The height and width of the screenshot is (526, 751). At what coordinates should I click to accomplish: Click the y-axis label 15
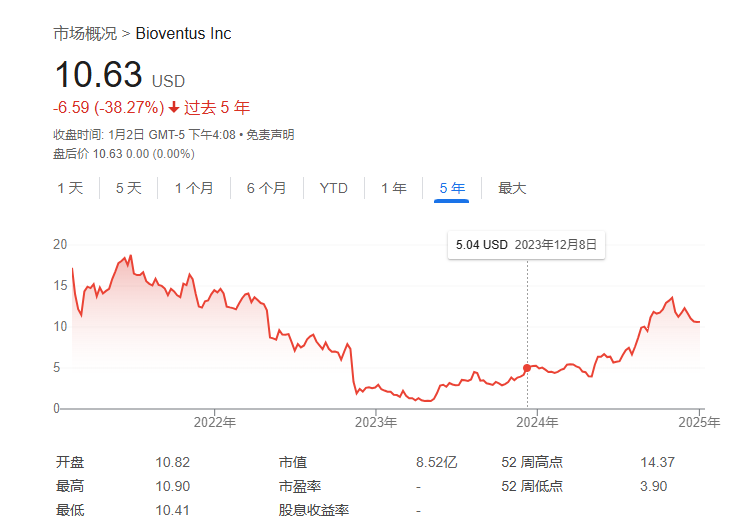(60, 286)
